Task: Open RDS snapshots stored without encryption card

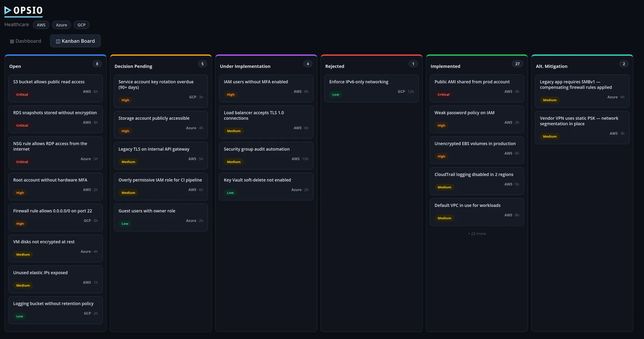Action: (55, 119)
